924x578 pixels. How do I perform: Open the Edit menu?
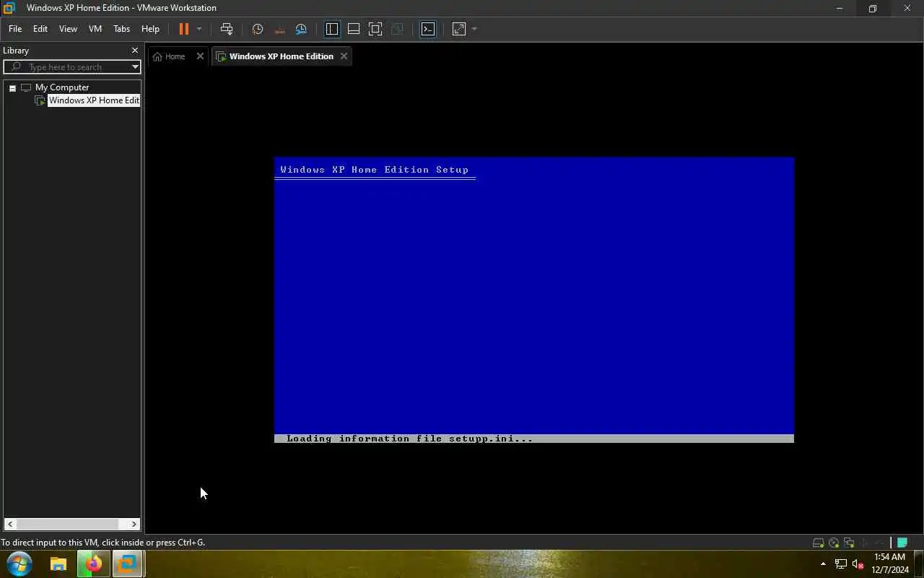click(x=40, y=29)
